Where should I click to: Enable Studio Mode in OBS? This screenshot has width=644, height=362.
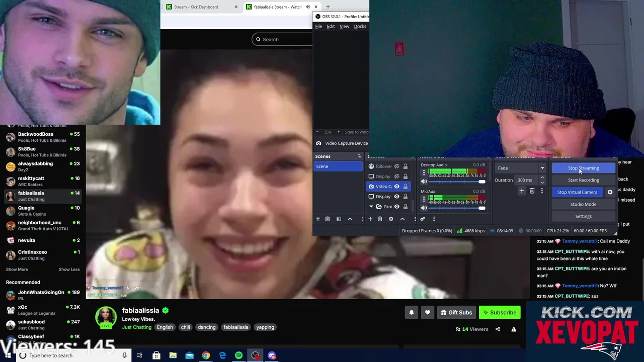click(x=583, y=204)
